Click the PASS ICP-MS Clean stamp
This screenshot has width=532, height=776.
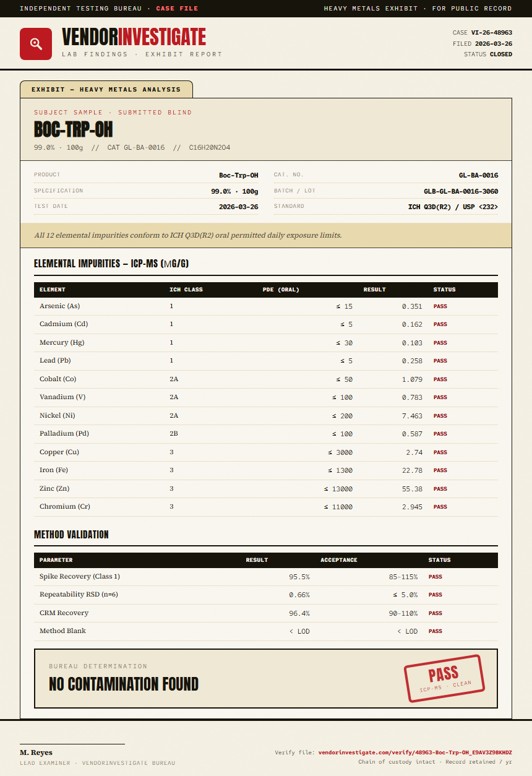[444, 678]
